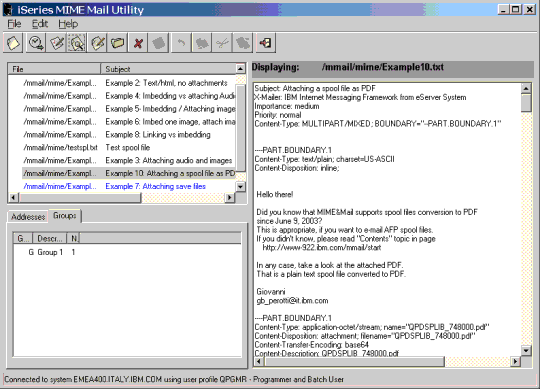Viewport: 540px width, 389px height.
Task: Click the Content-Transfer-Encoding: base64 line
Action: (x=311, y=345)
